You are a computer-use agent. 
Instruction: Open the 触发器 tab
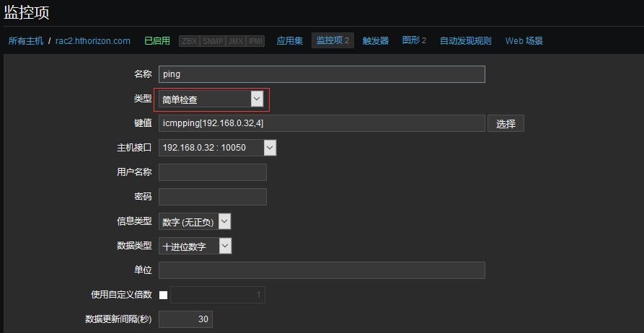[x=376, y=41]
